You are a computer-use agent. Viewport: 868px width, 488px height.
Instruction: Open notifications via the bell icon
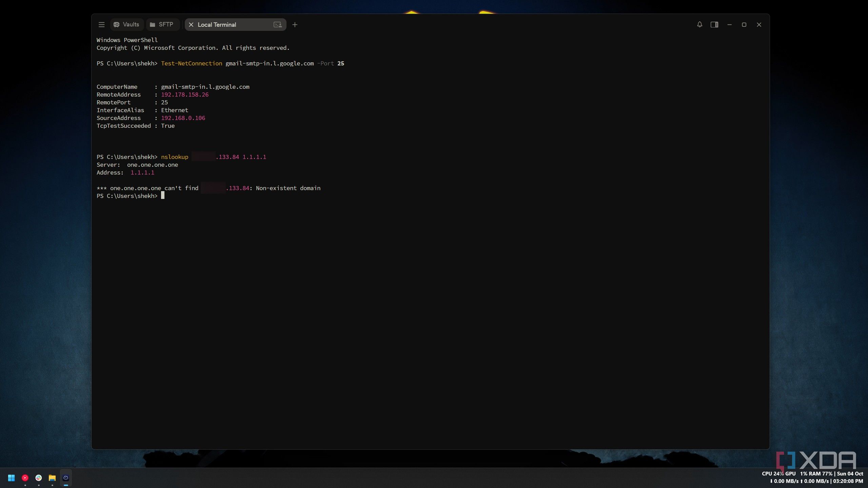[x=699, y=25]
